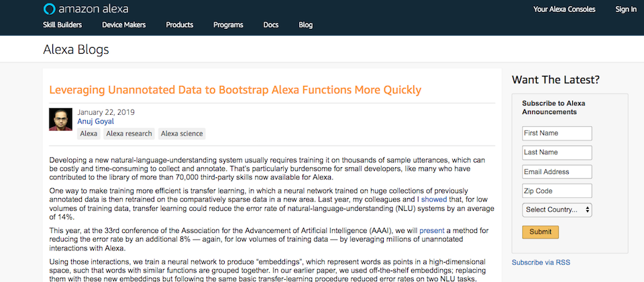Submit the subscription form
The width and height of the screenshot is (644, 282).
click(541, 232)
